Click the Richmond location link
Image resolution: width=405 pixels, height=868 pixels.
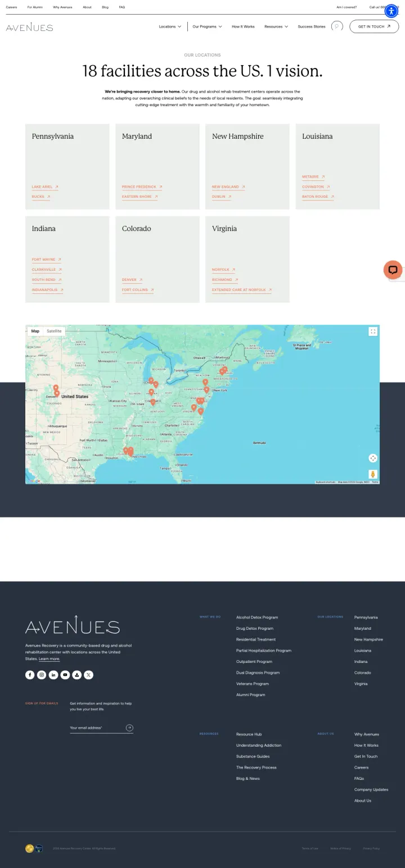click(225, 280)
